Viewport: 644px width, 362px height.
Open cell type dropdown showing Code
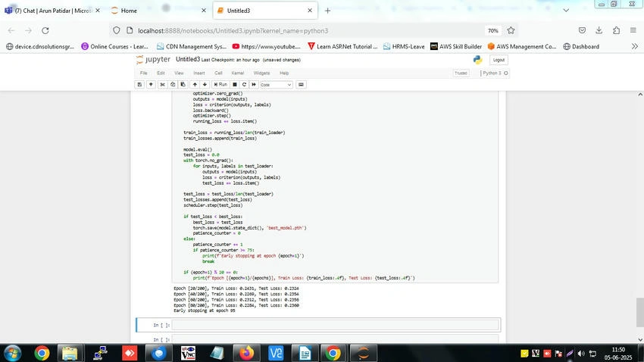(276, 85)
